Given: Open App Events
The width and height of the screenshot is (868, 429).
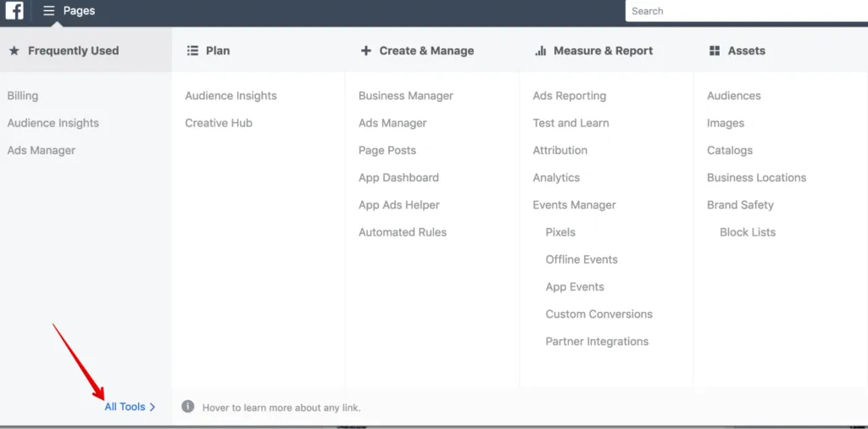Looking at the screenshot, I should tap(575, 287).
